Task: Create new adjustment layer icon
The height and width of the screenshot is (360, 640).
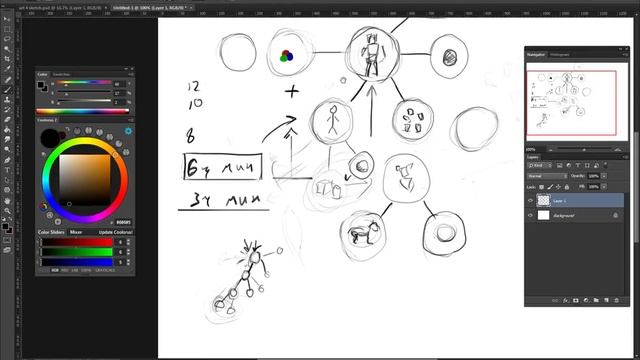Action: tap(586, 300)
